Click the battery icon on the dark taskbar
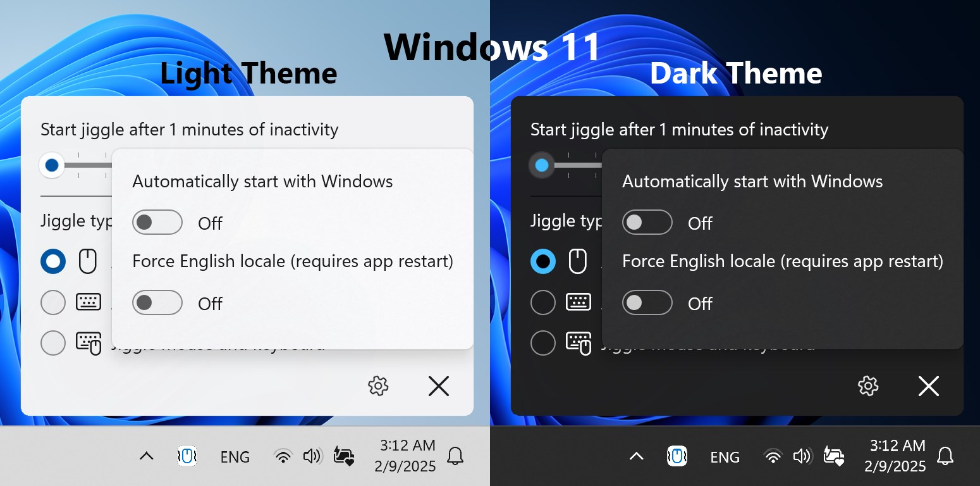 835,456
